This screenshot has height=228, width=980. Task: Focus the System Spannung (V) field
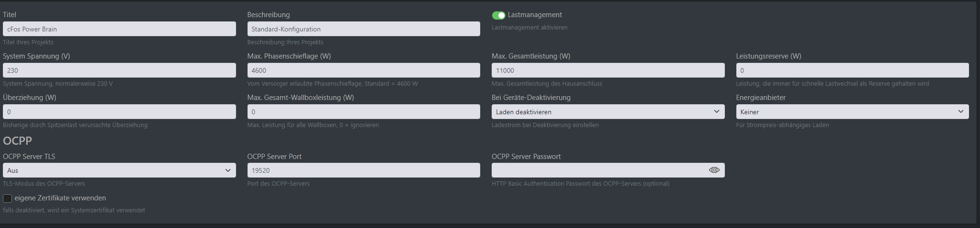119,70
